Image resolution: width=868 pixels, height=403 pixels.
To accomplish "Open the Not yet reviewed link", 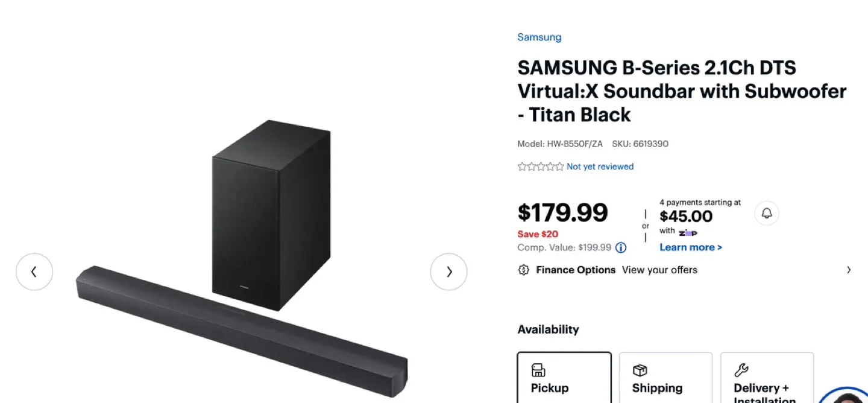I will pos(600,167).
